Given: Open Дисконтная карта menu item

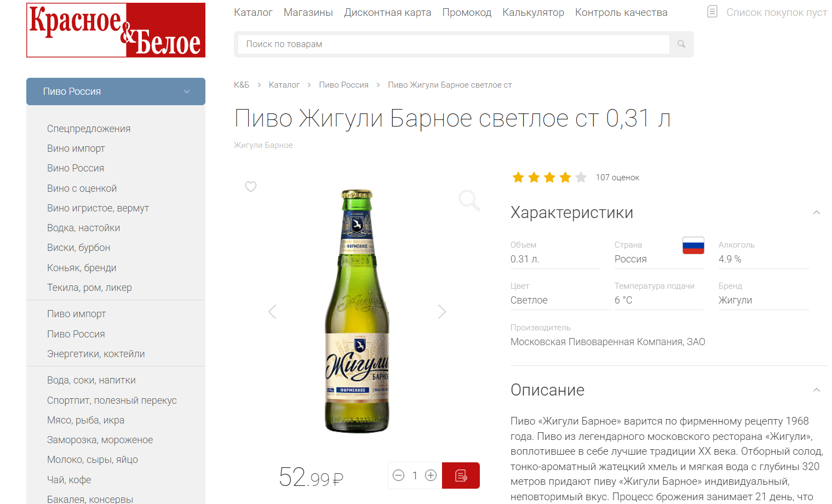Looking at the screenshot, I should click(x=387, y=13).
